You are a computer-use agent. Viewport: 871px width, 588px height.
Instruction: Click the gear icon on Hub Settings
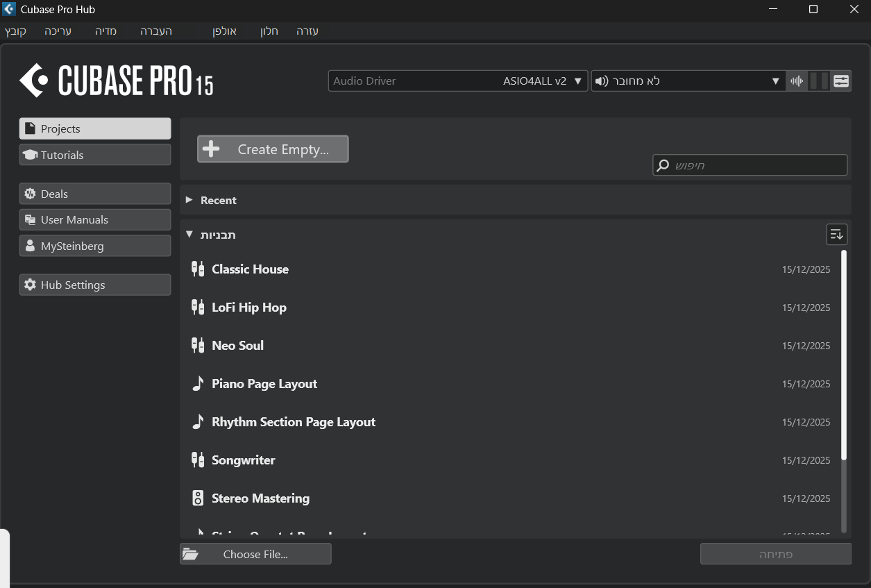[x=30, y=285]
